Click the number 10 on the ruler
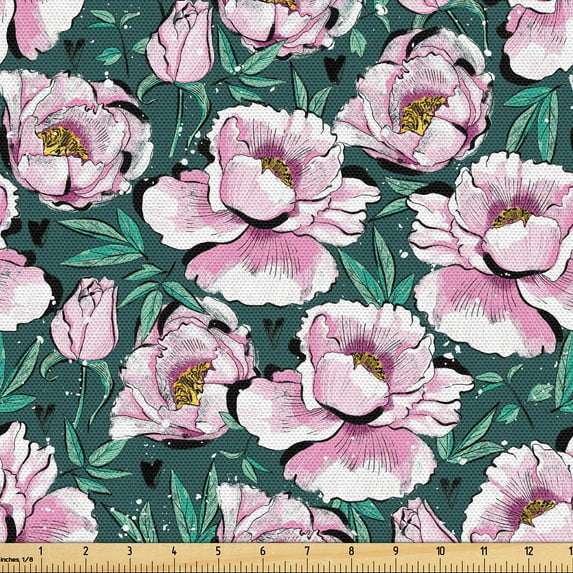573x573 pixels. tap(440, 551)
